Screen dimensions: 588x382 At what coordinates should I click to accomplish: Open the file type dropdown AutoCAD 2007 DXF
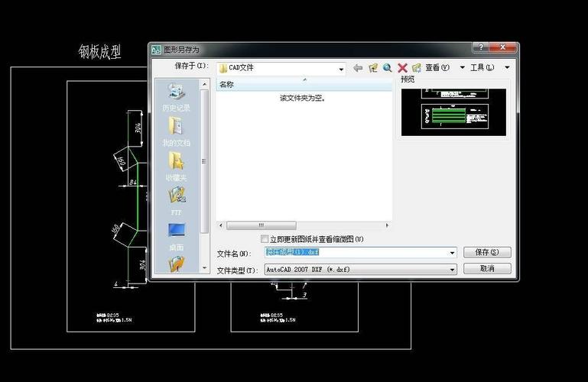[x=360, y=269]
